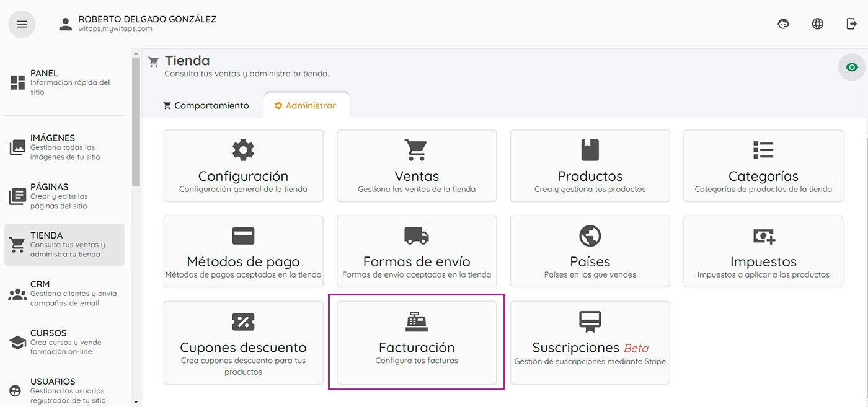The image size is (868, 407).
Task: Click the Categorías list icon
Action: click(x=763, y=150)
